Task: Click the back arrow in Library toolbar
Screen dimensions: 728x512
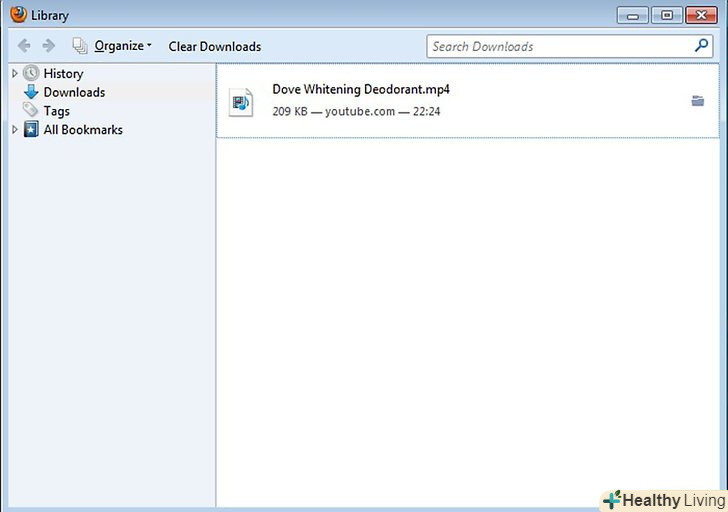Action: [x=24, y=46]
